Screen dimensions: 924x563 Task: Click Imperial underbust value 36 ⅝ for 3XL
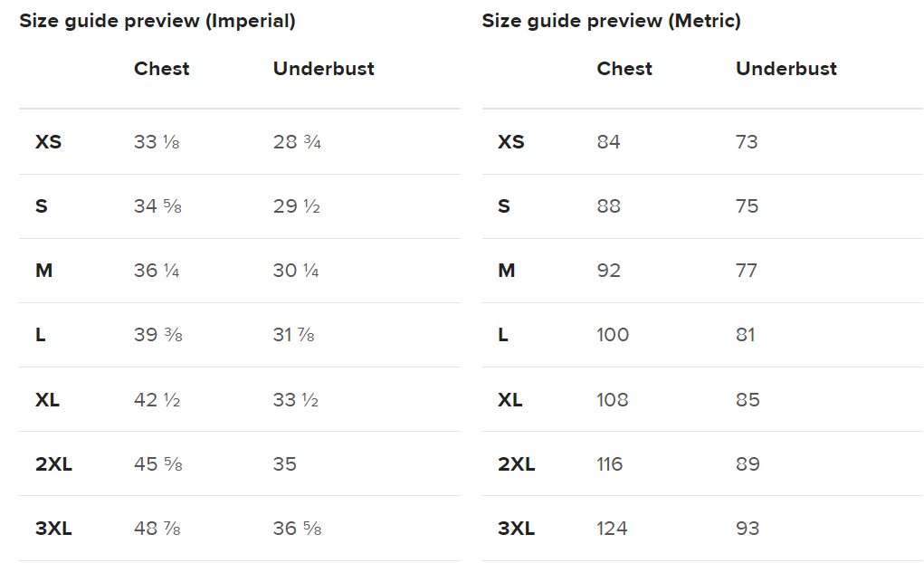click(x=297, y=529)
